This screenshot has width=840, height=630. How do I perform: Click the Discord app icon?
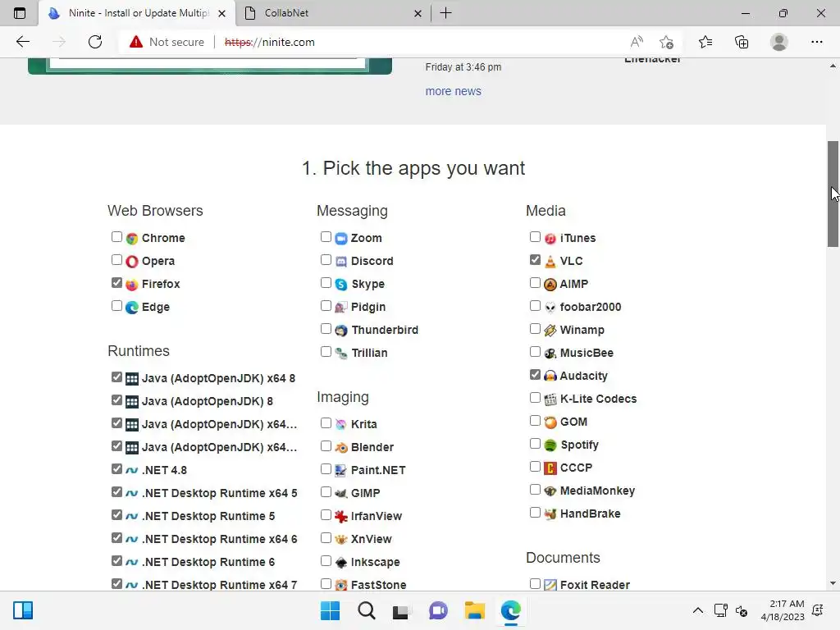[341, 262]
